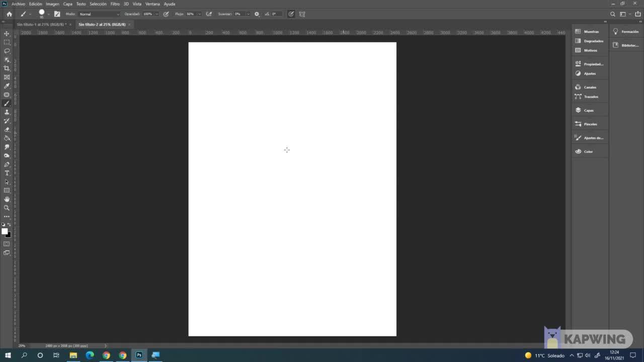Open the Imagen menu

52,4
